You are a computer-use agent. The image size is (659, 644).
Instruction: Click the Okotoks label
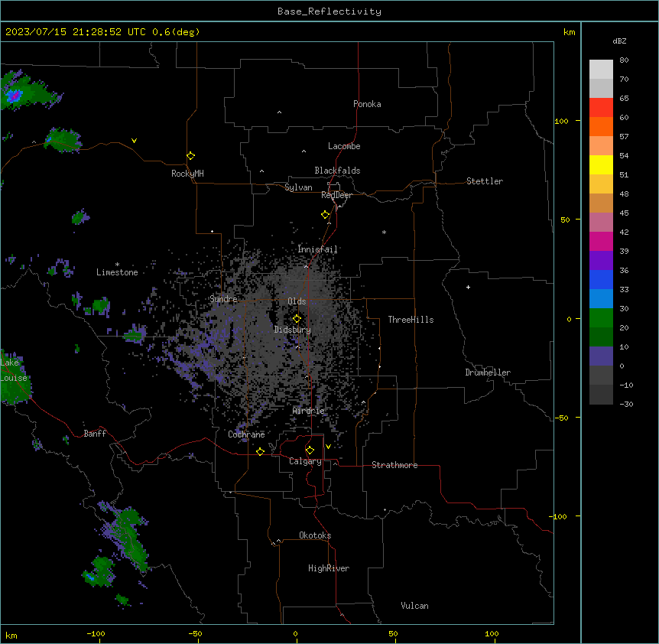click(315, 535)
